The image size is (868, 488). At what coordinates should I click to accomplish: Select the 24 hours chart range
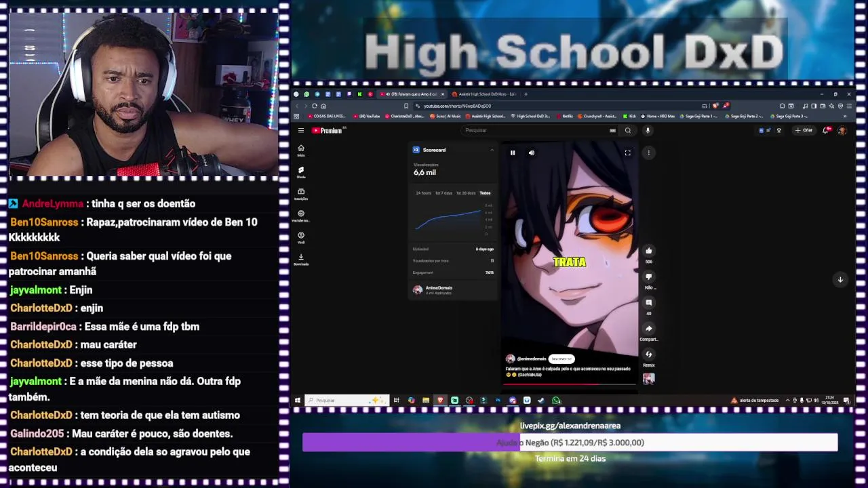tap(423, 193)
